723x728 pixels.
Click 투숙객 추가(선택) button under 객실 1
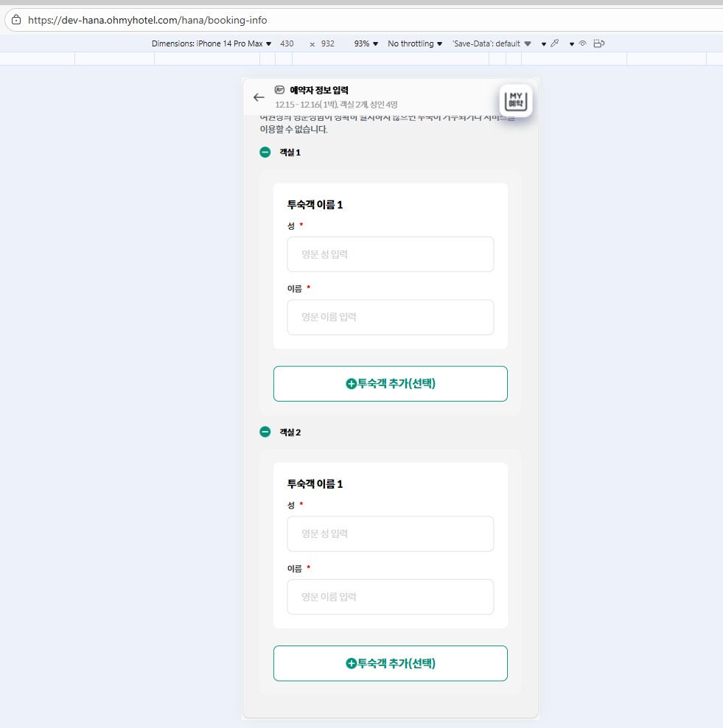point(391,384)
